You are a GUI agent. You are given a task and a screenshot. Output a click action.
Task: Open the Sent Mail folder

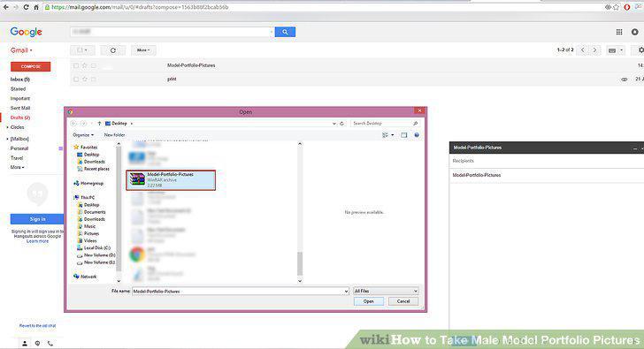(x=20, y=108)
